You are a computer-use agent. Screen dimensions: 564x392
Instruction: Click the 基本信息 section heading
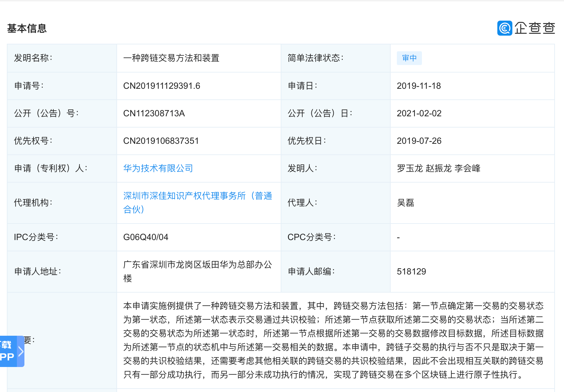[27, 28]
